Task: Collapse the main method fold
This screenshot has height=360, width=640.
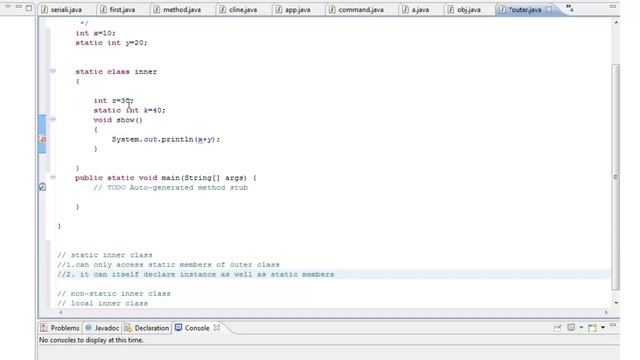Action: 53,178
